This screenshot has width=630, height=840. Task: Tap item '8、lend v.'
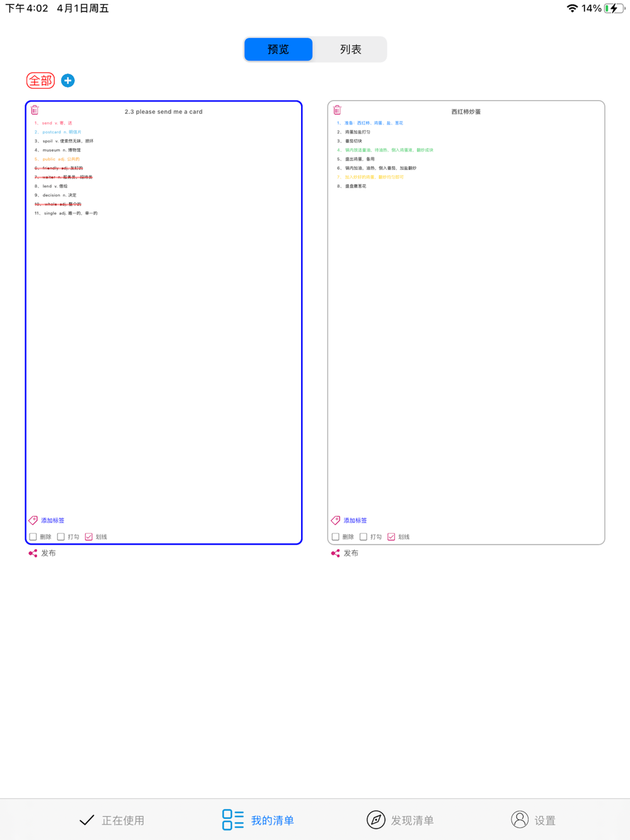click(x=50, y=186)
